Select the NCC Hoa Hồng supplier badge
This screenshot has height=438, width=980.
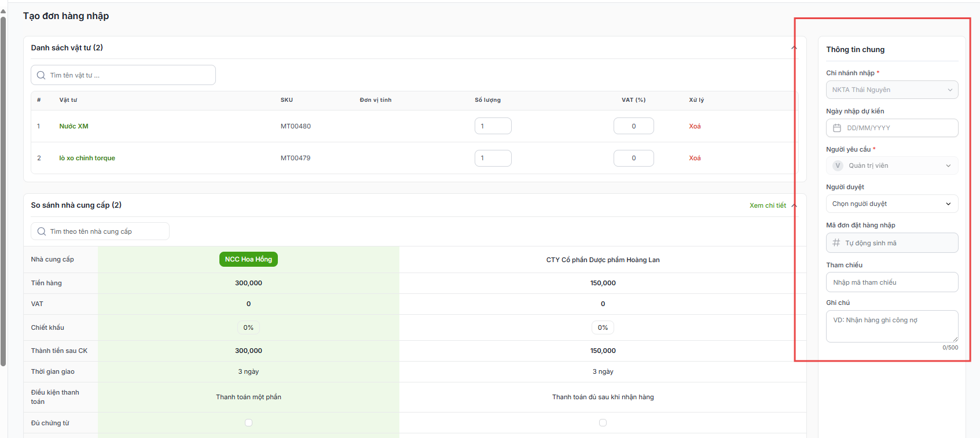[248, 259]
